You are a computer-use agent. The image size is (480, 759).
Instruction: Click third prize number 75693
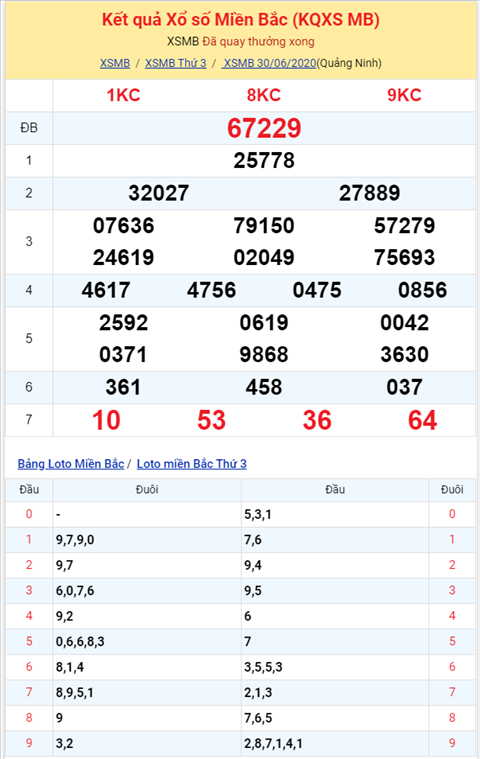405,258
